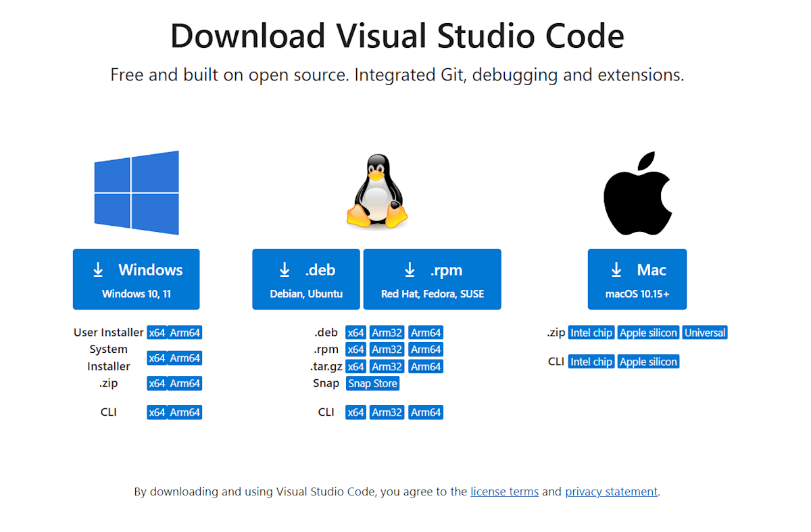811x532 pixels.
Task: Open the Snap Store link
Action: (x=373, y=383)
